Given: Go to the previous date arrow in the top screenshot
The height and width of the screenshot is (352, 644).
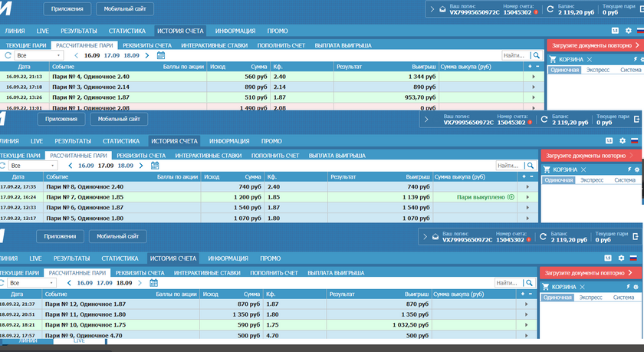Looking at the screenshot, I should 76,55.
